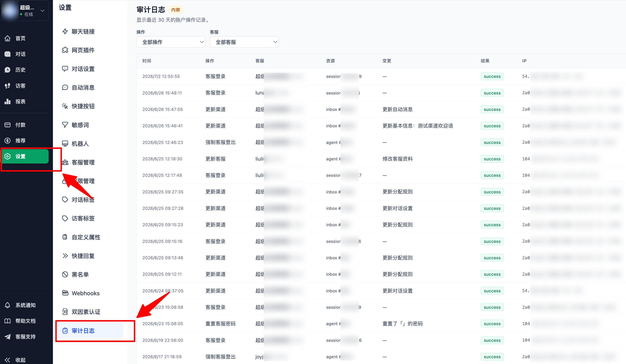Open the 访客 visitors icon
This screenshot has height=364, width=626.
click(x=7, y=86)
